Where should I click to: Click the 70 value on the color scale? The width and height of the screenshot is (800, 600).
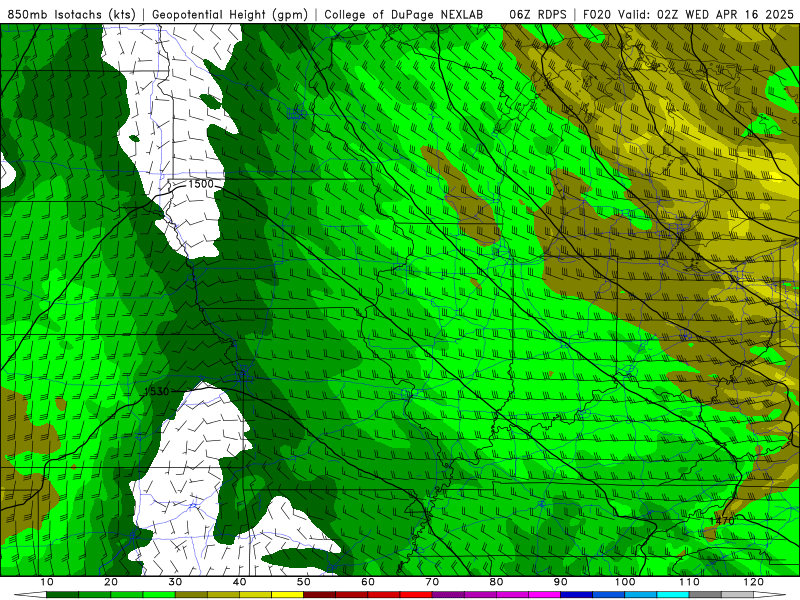pyautogui.click(x=432, y=582)
